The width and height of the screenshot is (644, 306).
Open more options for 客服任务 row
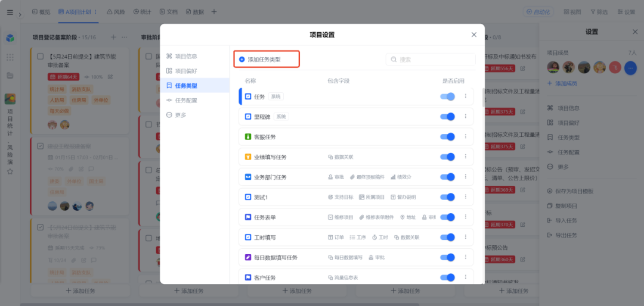click(465, 136)
